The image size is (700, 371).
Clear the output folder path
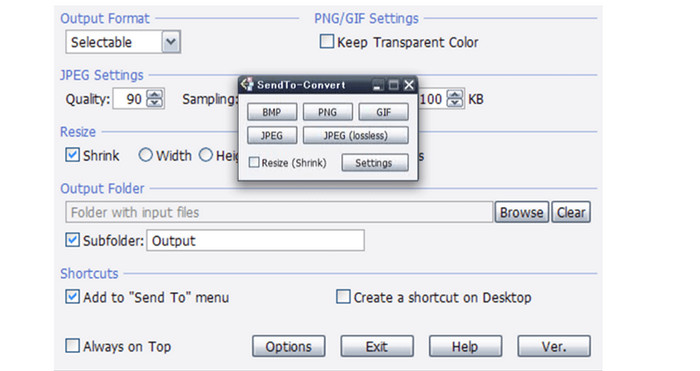click(571, 212)
